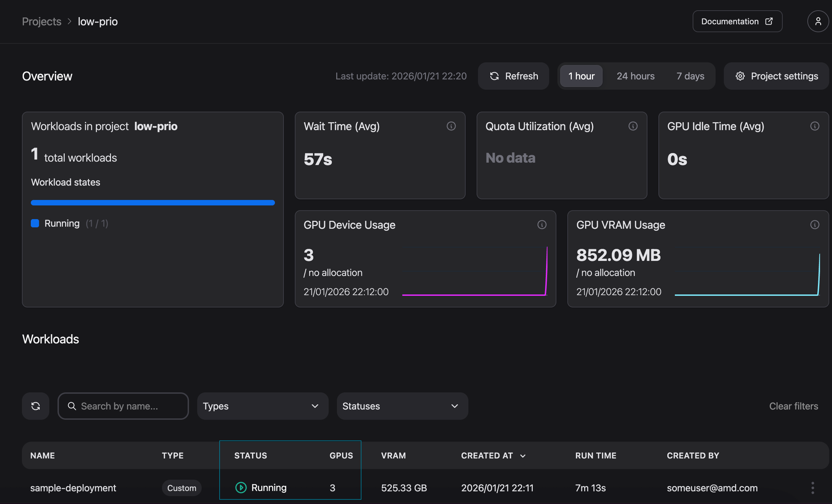Click GPU Device Usage info icon
The width and height of the screenshot is (832, 504).
tap(542, 224)
